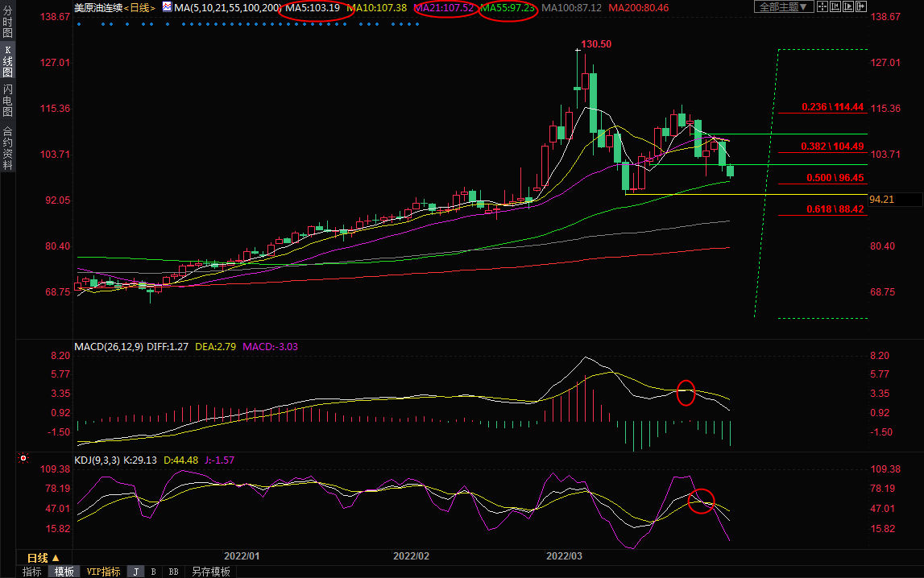Click the <日线> period label in title

point(138,7)
